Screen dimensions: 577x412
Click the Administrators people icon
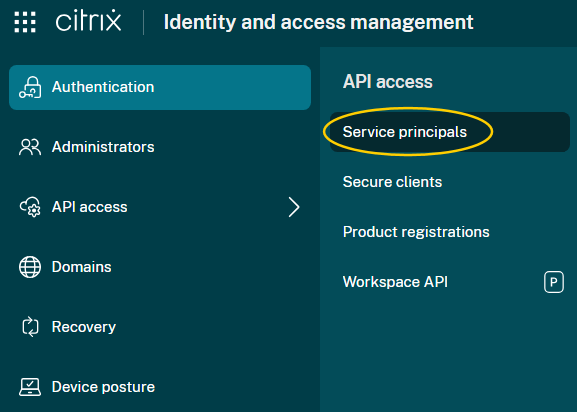point(30,147)
